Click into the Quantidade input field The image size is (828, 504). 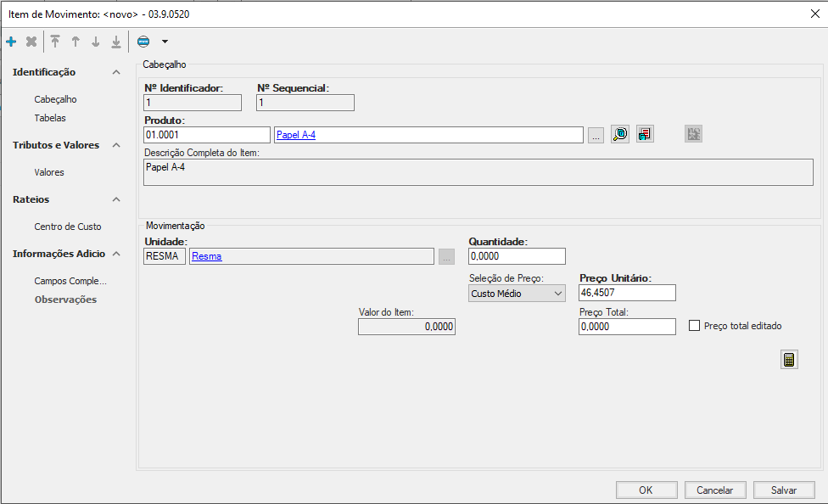(516, 257)
